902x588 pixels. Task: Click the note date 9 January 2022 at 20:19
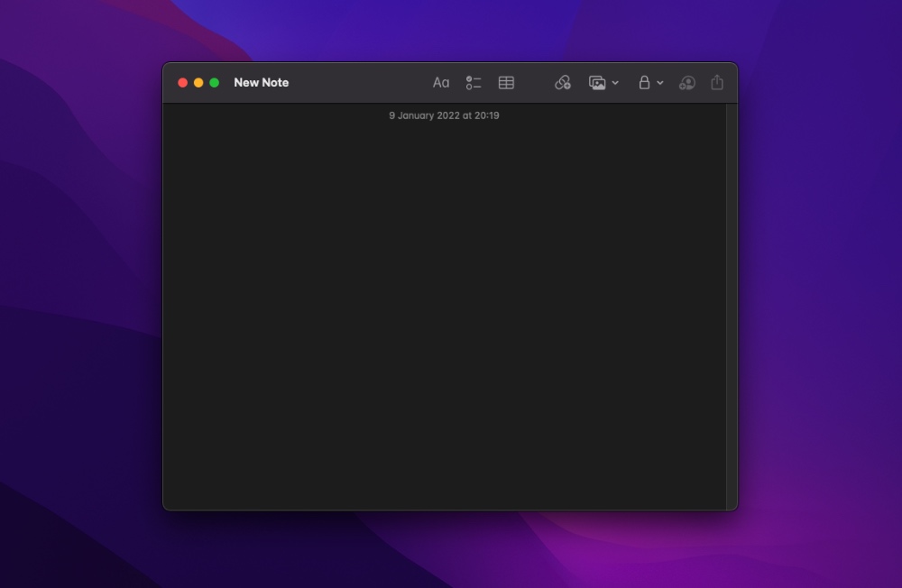coord(444,115)
